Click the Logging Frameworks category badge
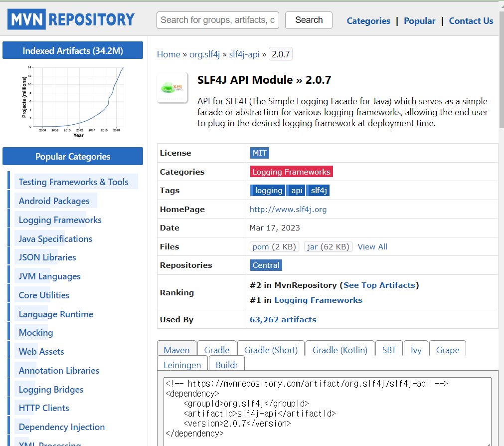 click(x=291, y=172)
